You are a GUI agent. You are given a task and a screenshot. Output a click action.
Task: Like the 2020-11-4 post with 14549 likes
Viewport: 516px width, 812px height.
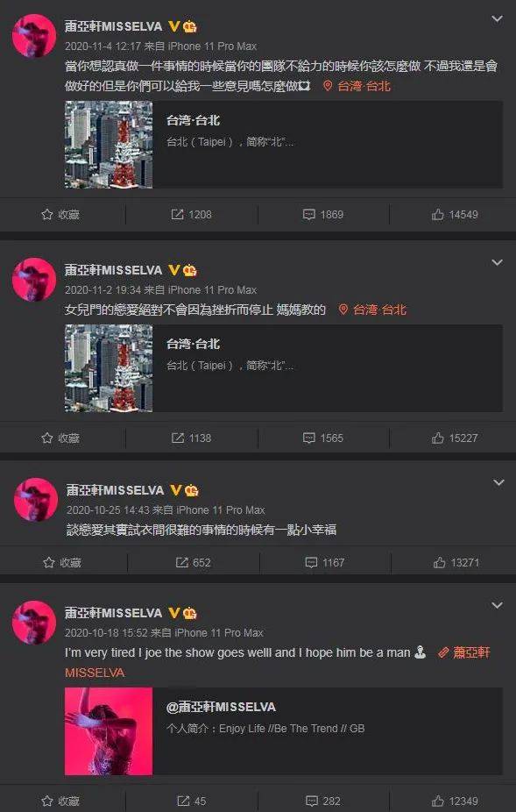pos(455,214)
